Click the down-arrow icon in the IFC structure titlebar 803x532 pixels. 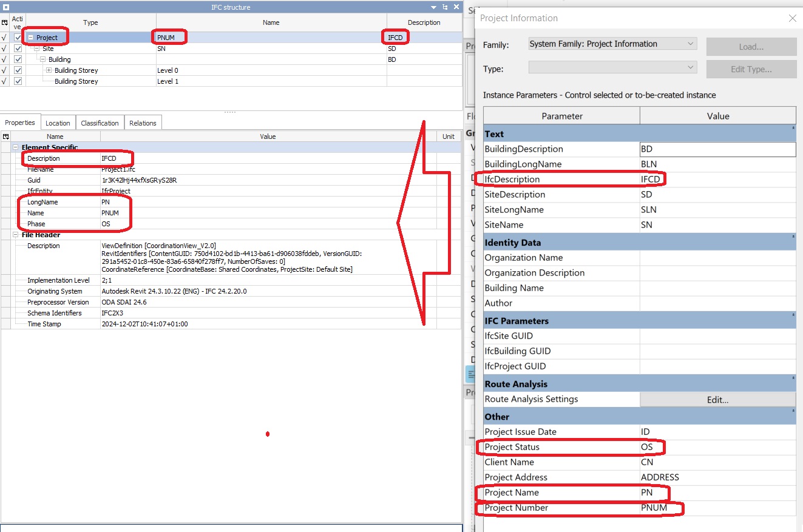(433, 7)
